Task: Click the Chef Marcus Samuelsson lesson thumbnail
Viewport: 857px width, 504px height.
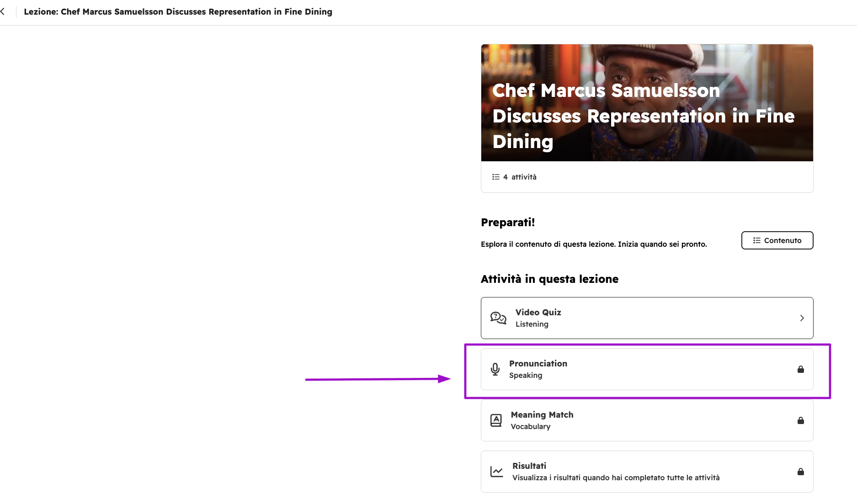Action: pyautogui.click(x=647, y=103)
